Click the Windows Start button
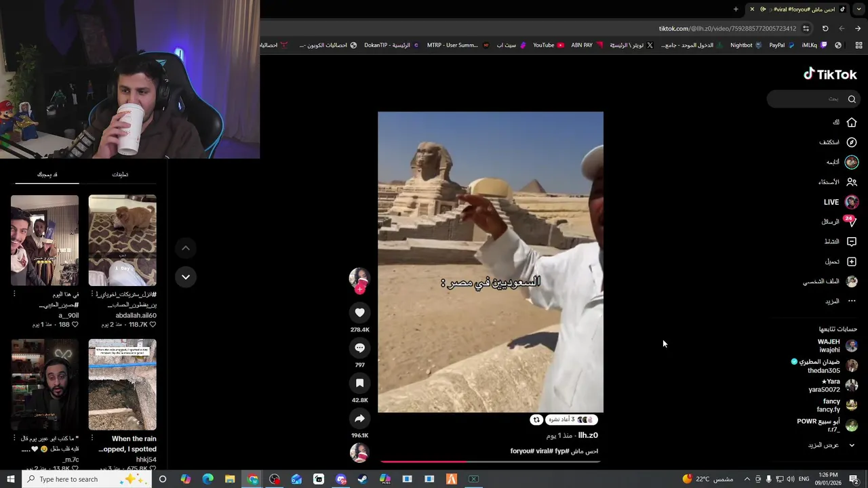Screen dimensions: 868x488 point(10,479)
